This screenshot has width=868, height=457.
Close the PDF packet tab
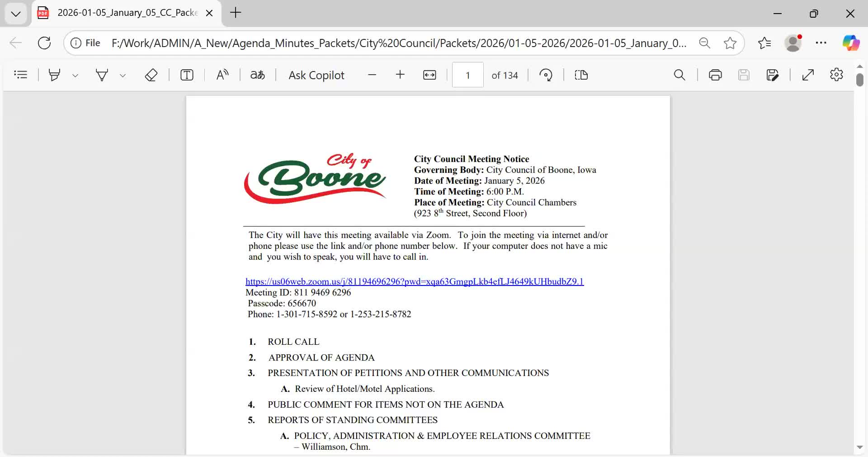pos(209,13)
